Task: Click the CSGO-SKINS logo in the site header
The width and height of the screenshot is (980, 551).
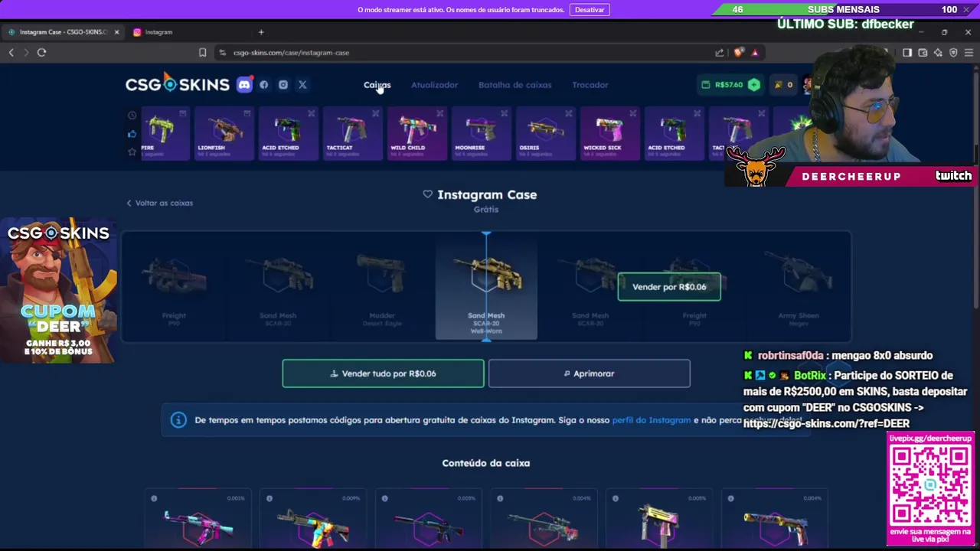Action: 178,84
